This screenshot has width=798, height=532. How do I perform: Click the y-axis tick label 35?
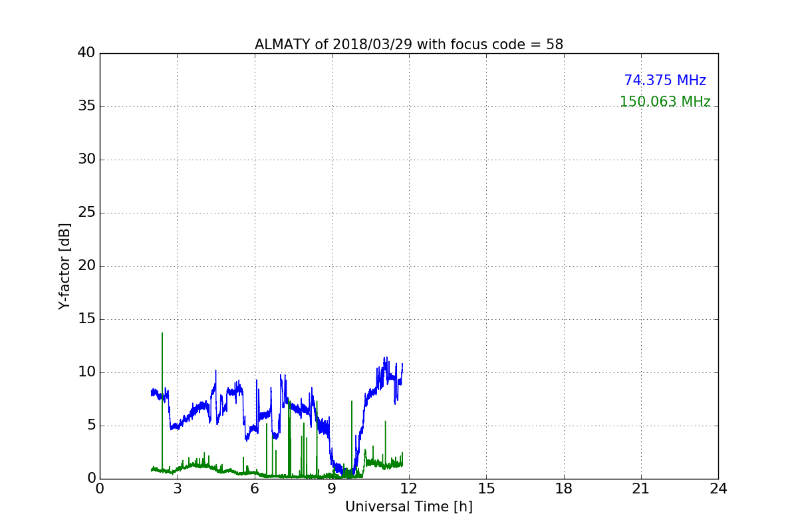point(86,106)
